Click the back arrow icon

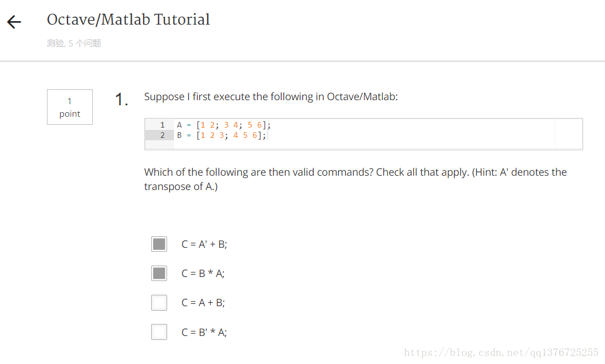[14, 22]
